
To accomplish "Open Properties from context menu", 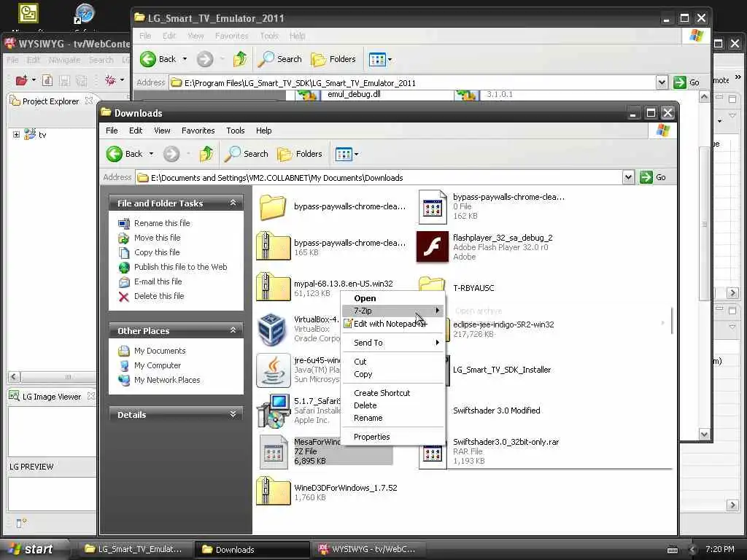I will tap(393, 437).
